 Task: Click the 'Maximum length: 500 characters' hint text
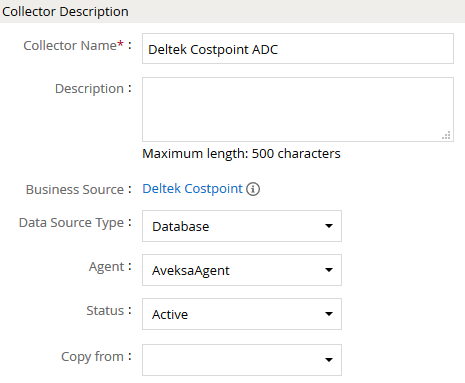click(241, 154)
